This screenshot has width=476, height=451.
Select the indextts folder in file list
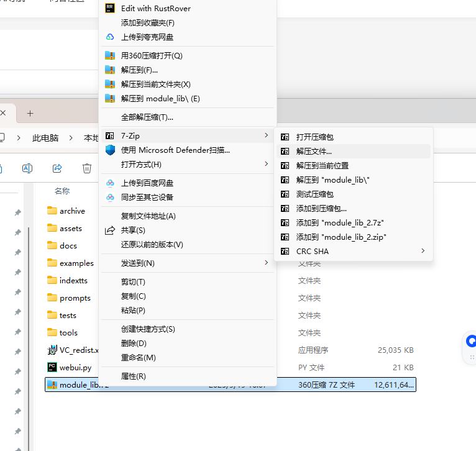point(73,280)
